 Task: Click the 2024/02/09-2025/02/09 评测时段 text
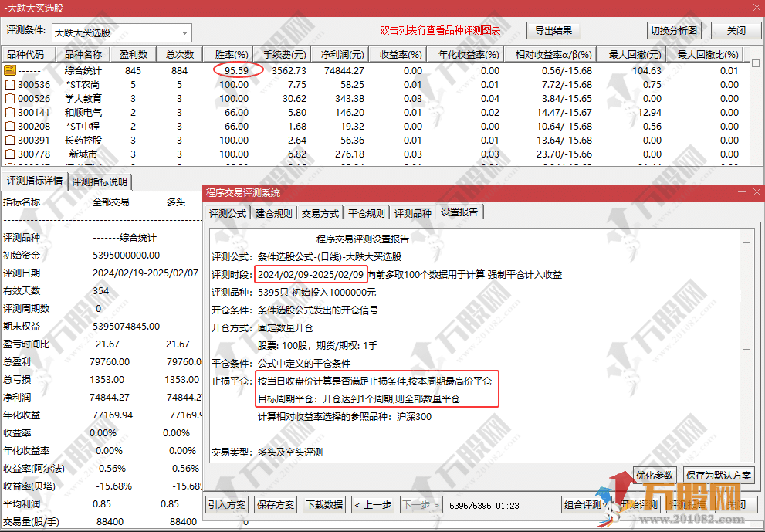tap(311, 274)
